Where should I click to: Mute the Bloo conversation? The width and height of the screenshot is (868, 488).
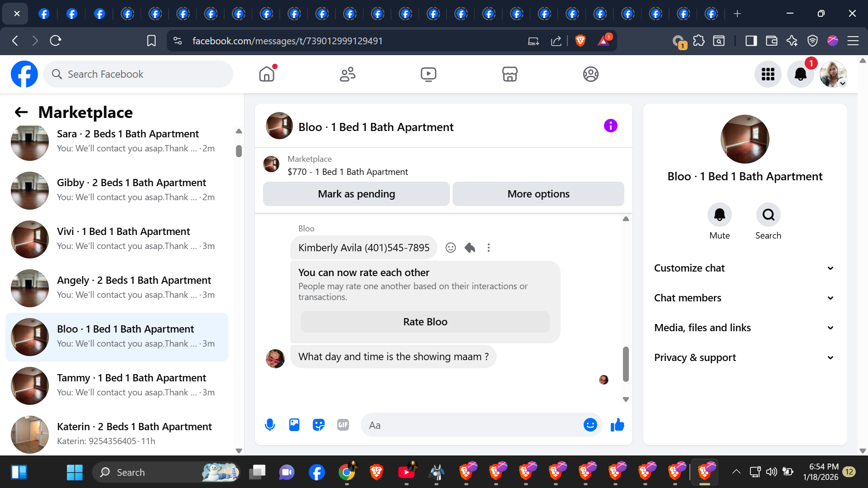click(x=719, y=215)
